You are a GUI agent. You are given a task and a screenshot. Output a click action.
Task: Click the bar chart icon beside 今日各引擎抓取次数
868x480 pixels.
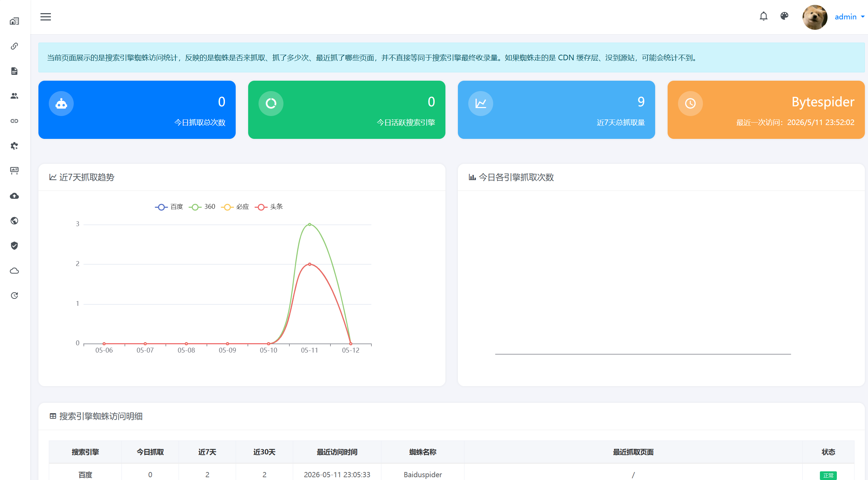coord(472,177)
